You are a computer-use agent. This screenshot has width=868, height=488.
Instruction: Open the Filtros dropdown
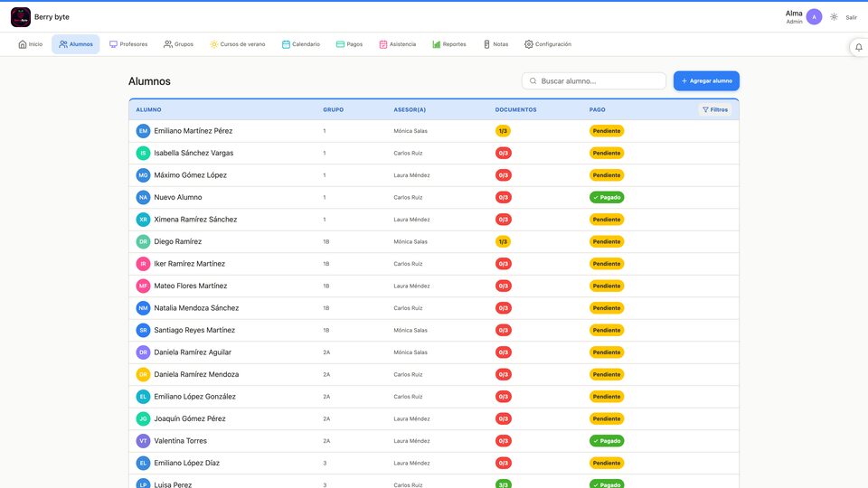click(x=715, y=109)
